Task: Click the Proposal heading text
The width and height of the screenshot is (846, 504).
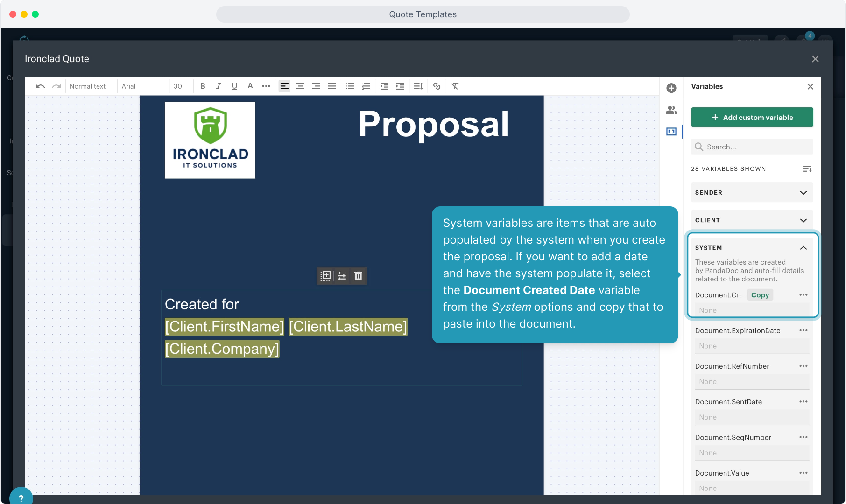Action: point(433,124)
